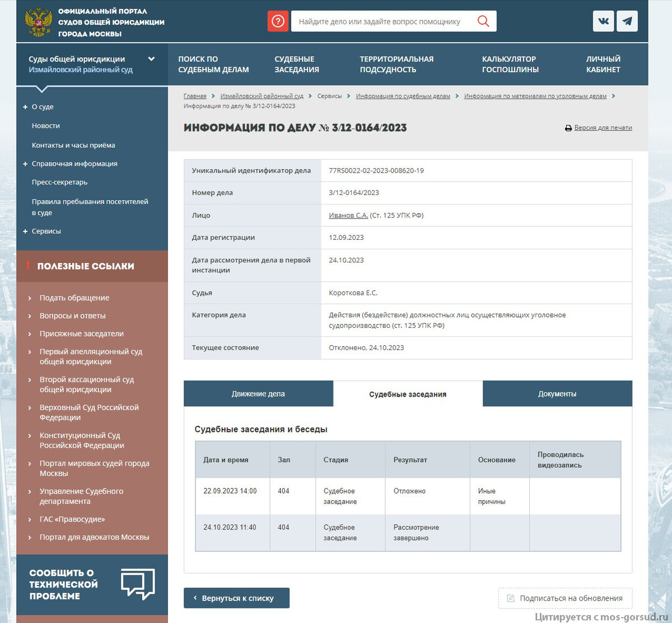
Task: Click the printer icon for print version
Action: click(568, 128)
